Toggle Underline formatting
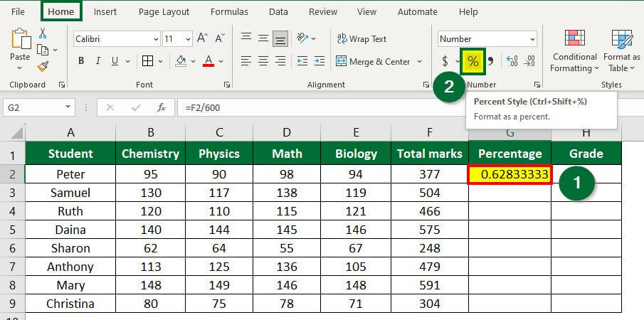 (x=115, y=61)
